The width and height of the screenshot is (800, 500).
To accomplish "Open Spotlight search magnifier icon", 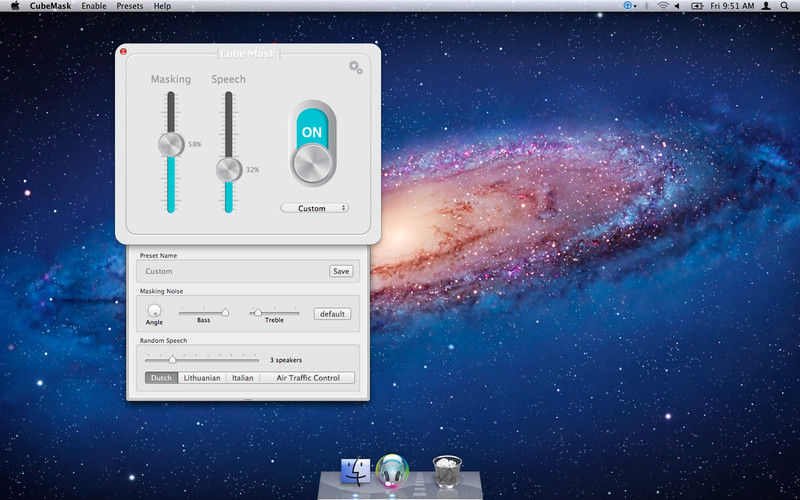I will (784, 6).
